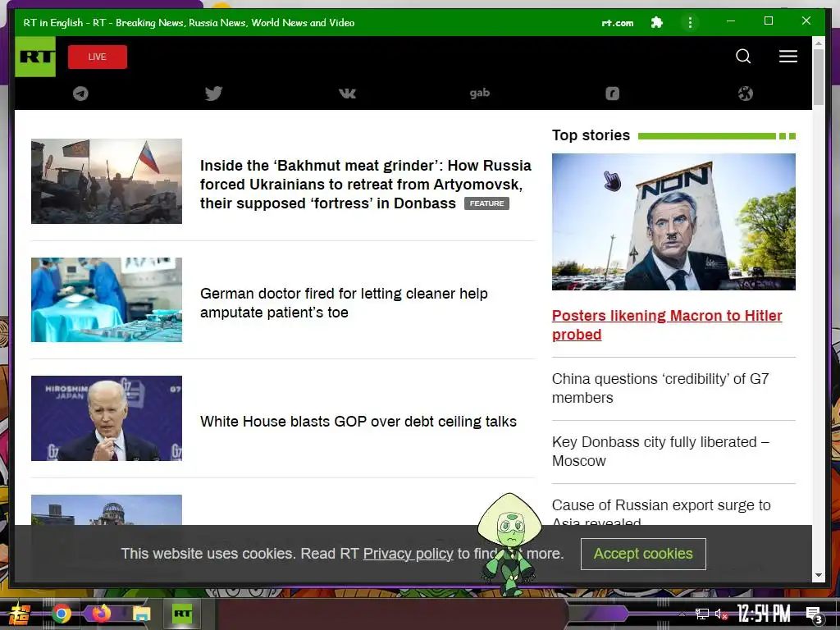Image resolution: width=840 pixels, height=630 pixels.
Task: Open Posters likening Macron to Hitler link
Action: 667,325
